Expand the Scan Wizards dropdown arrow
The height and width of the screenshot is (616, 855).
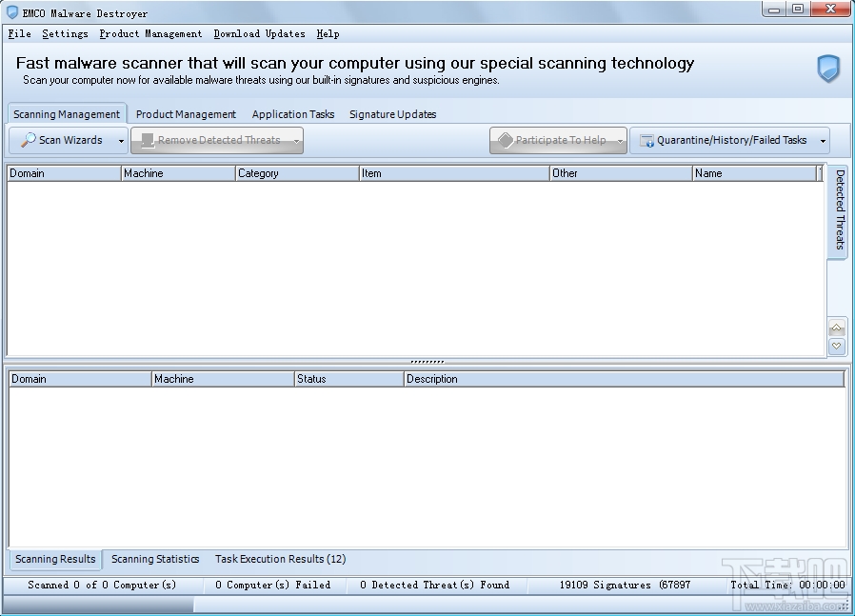121,141
